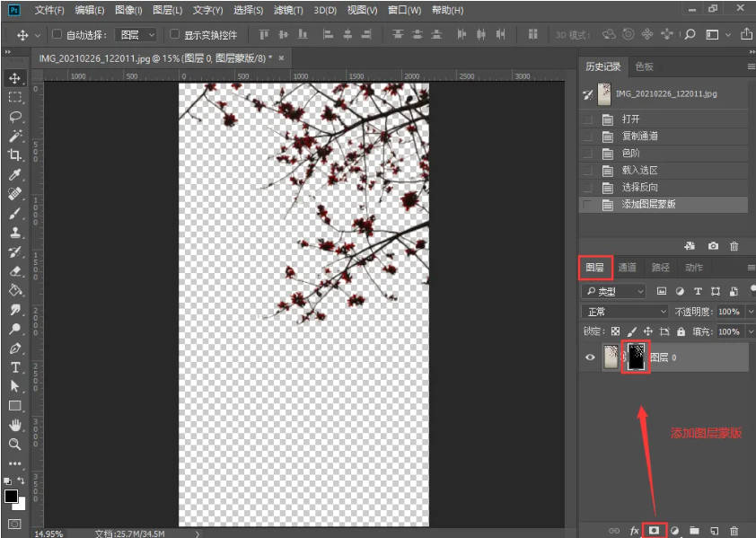Create a new group folder icon
This screenshot has width=756, height=538.
[694, 530]
